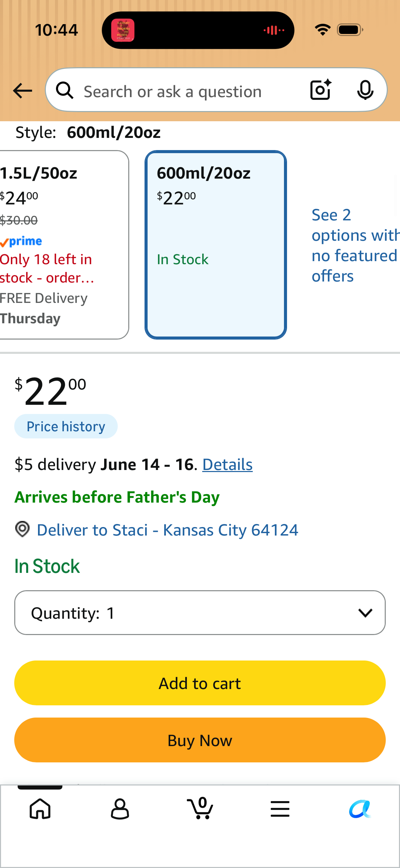Screen dimensions: 400x868
Task: Add the item to cart
Action: coord(200,683)
